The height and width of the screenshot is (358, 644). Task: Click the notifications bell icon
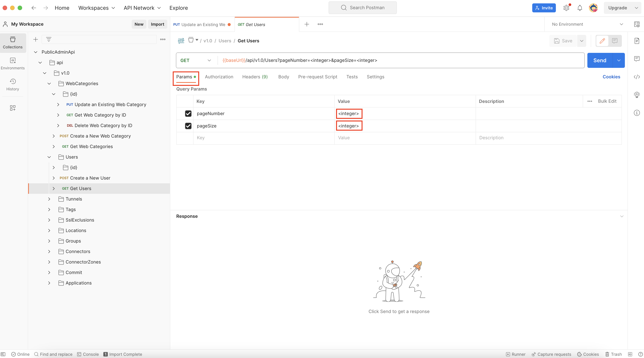[x=580, y=8]
